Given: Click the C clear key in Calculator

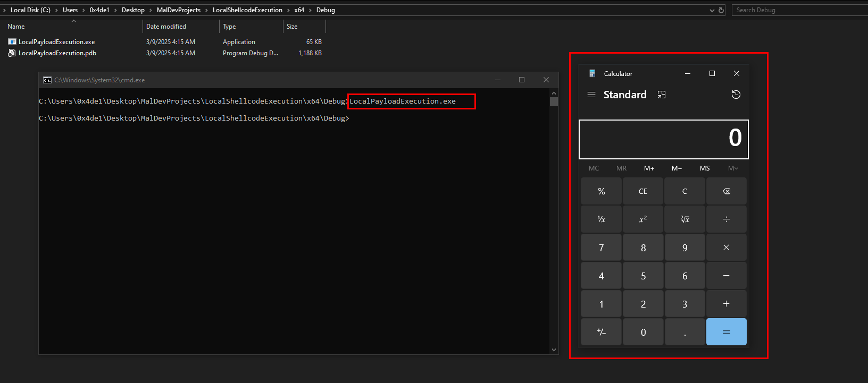Looking at the screenshot, I should 685,191.
